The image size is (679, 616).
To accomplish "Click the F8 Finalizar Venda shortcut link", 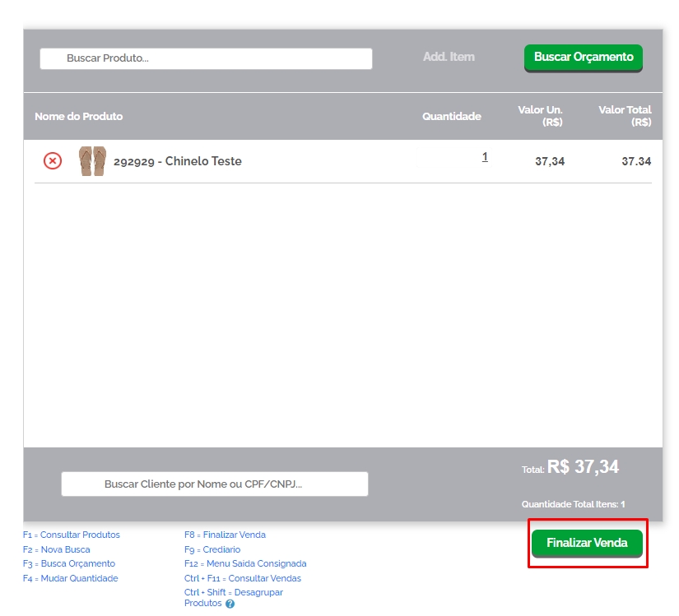I will pyautogui.click(x=225, y=535).
